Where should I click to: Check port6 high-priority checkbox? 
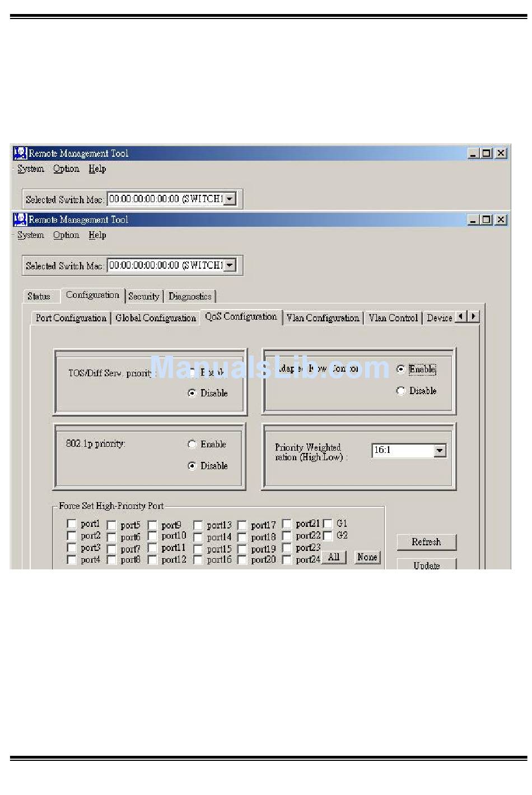111,537
